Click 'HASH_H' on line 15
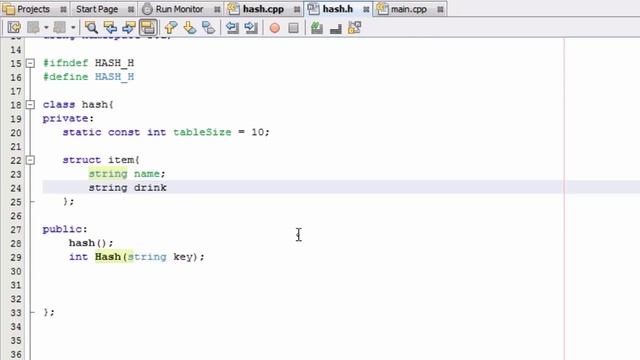 [x=114, y=63]
